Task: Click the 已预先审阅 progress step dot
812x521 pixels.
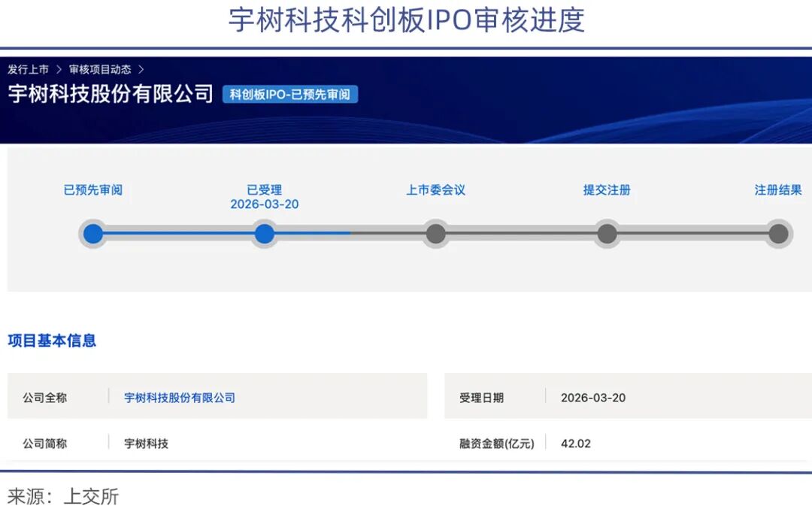Action: 93,234
